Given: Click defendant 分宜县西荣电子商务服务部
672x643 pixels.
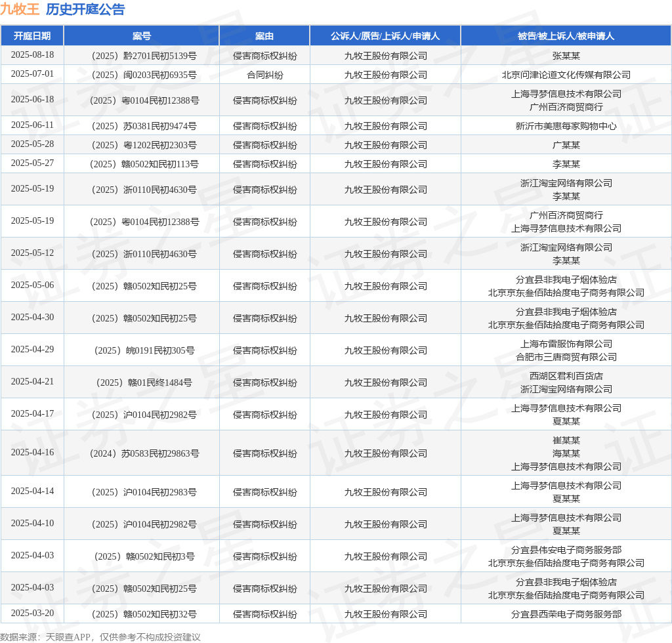Looking at the screenshot, I should pos(566,614).
